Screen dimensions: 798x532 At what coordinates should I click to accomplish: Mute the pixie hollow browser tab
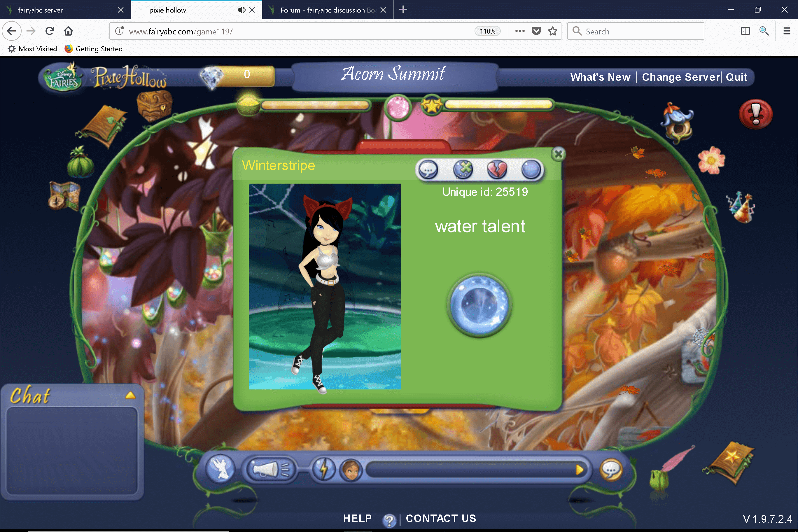[242, 10]
